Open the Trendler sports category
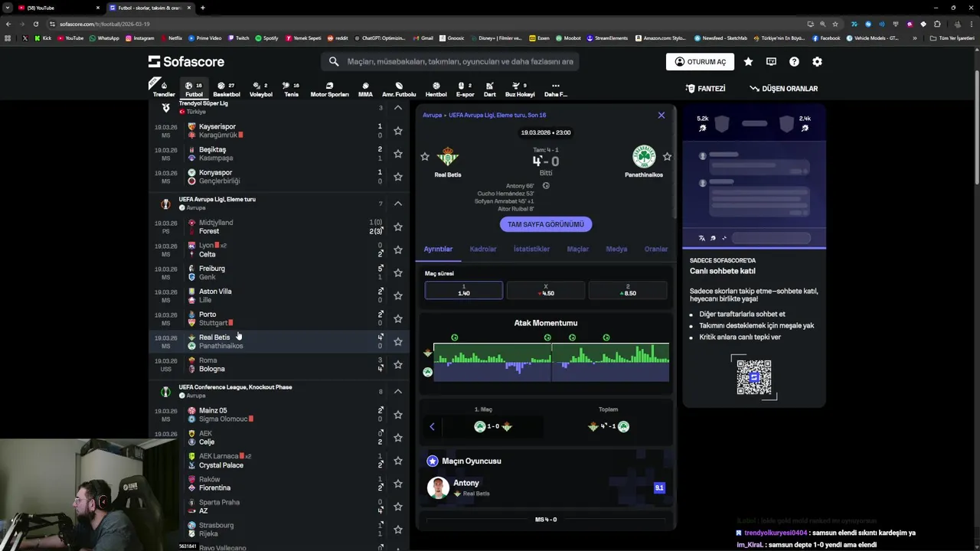This screenshot has height=551, width=980. (164, 90)
